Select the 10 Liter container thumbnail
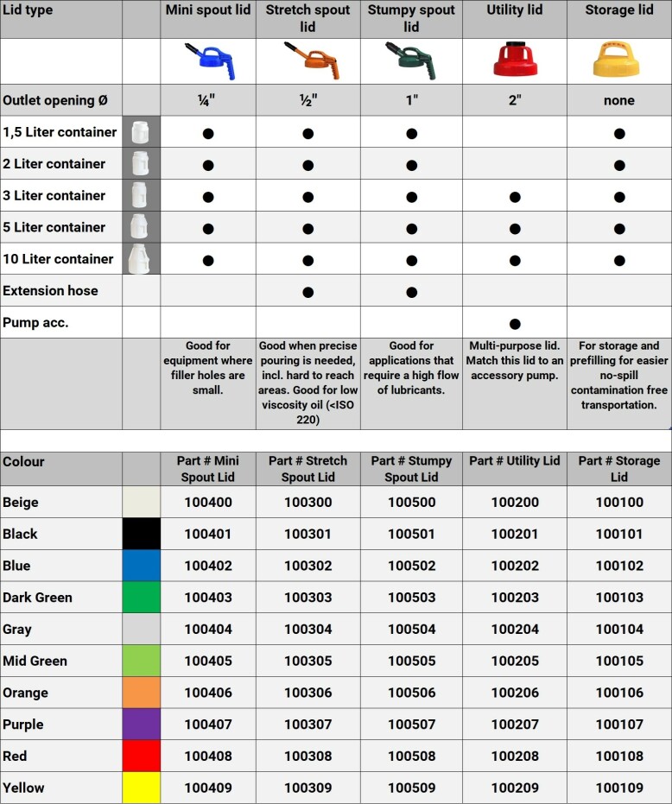672x804 pixels. (x=139, y=259)
